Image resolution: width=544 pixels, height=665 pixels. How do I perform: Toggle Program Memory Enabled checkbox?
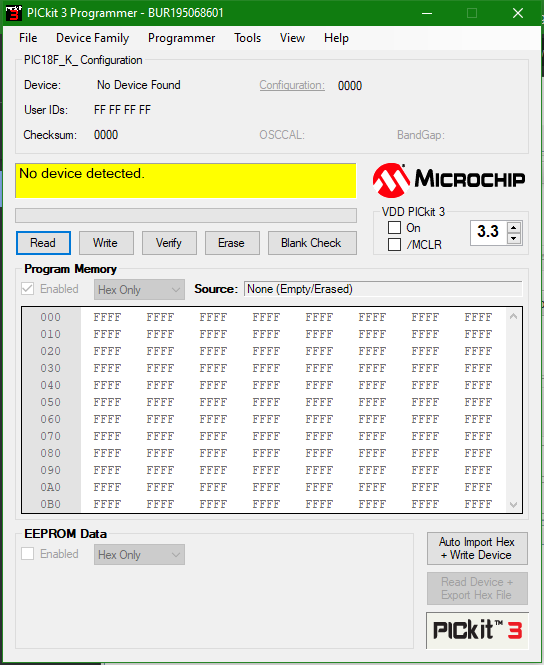[28, 289]
